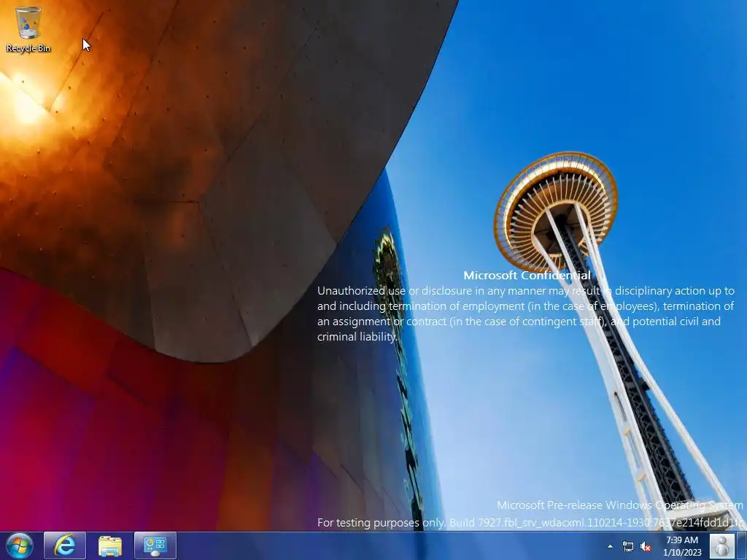Show hidden tray icons arrow
Image resolution: width=747 pixels, height=560 pixels.
coord(611,546)
